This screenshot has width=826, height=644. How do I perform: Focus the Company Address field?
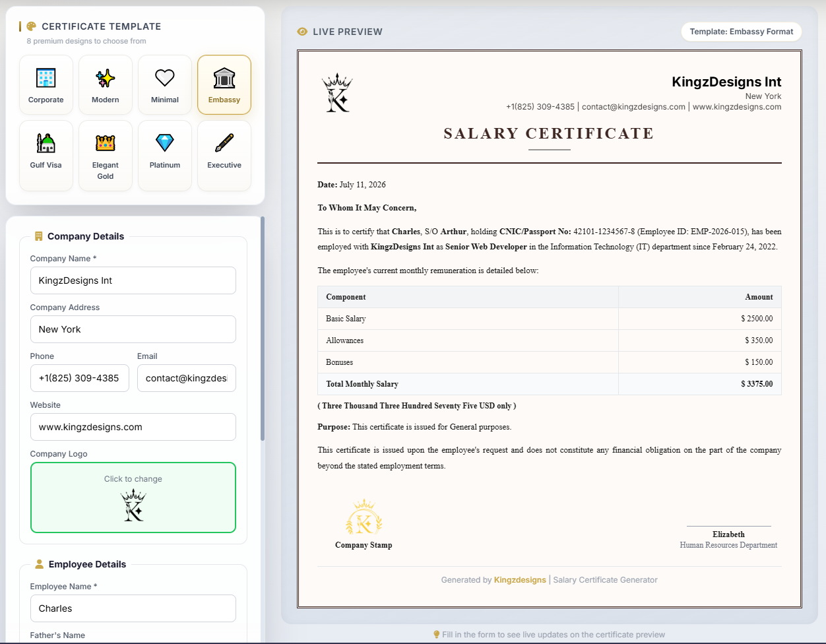(x=133, y=329)
